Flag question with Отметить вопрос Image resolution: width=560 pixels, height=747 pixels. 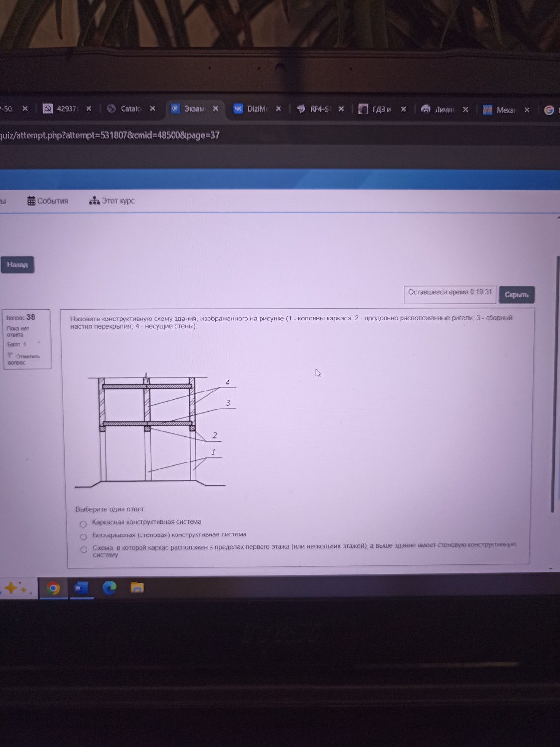(23, 359)
